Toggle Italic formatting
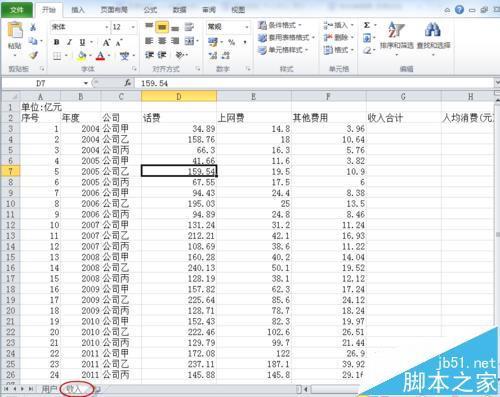Viewport: 500px width, 397px height. 69,42
